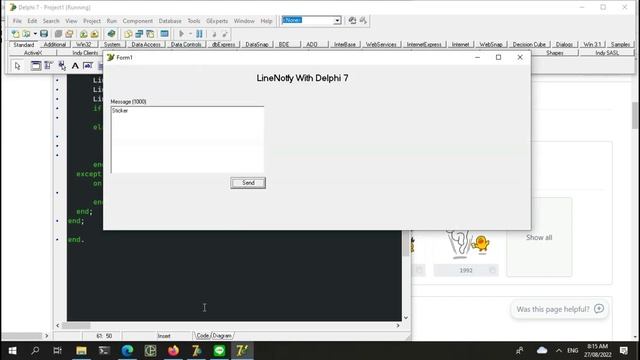Open the Search menu
This screenshot has height=360, width=640.
[x=51, y=21]
